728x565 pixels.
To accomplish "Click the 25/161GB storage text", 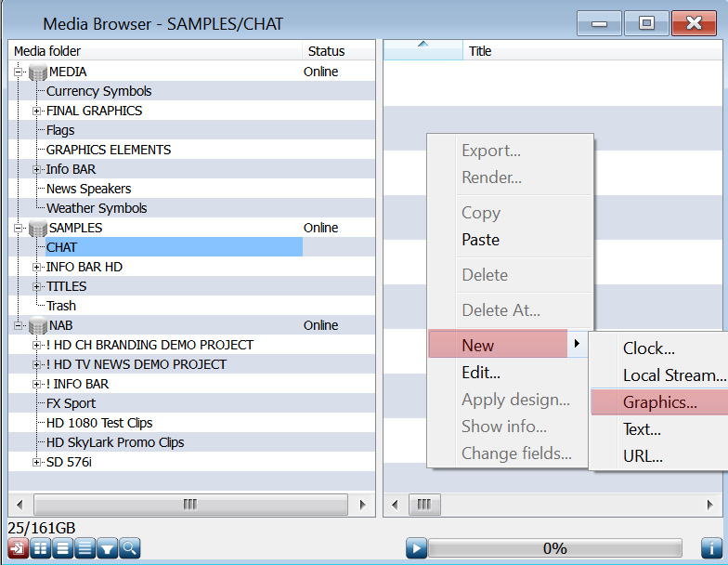I will [x=41, y=528].
